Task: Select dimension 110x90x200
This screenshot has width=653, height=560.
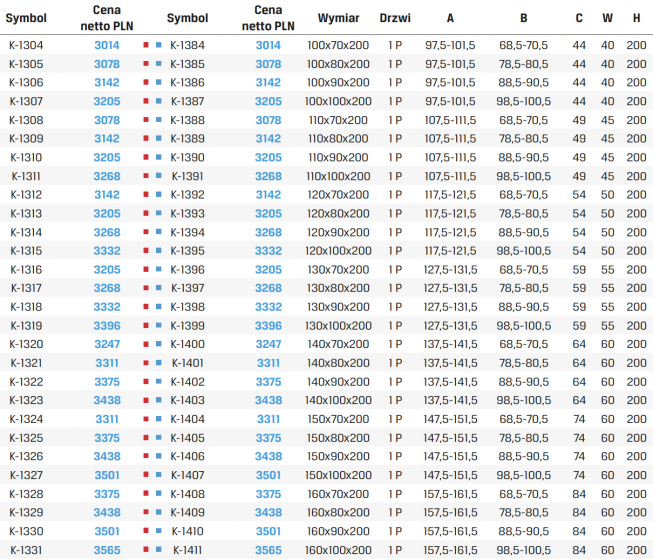Action: click(x=338, y=157)
